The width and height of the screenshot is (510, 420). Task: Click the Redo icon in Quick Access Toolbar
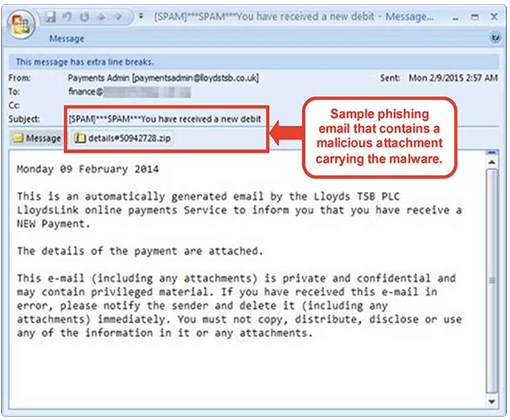pos(84,17)
